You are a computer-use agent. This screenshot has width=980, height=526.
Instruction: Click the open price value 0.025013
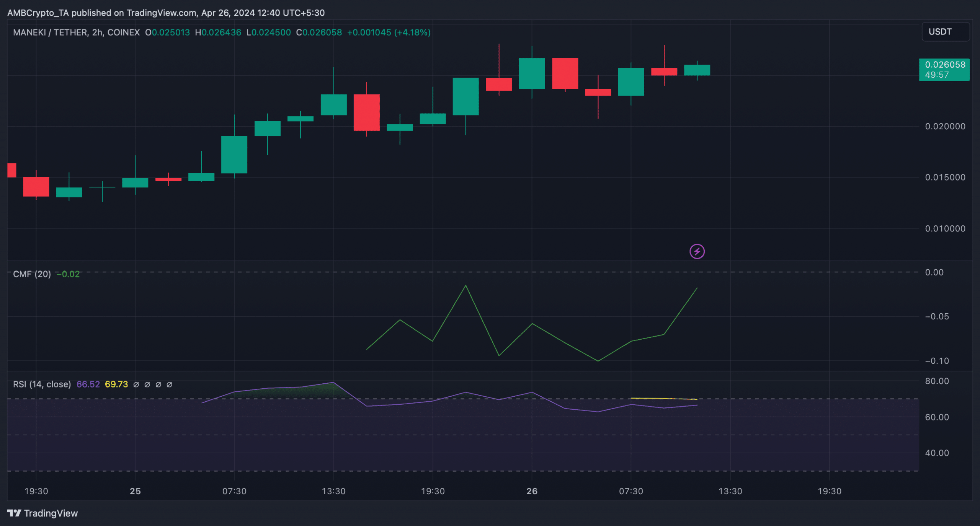click(x=171, y=33)
